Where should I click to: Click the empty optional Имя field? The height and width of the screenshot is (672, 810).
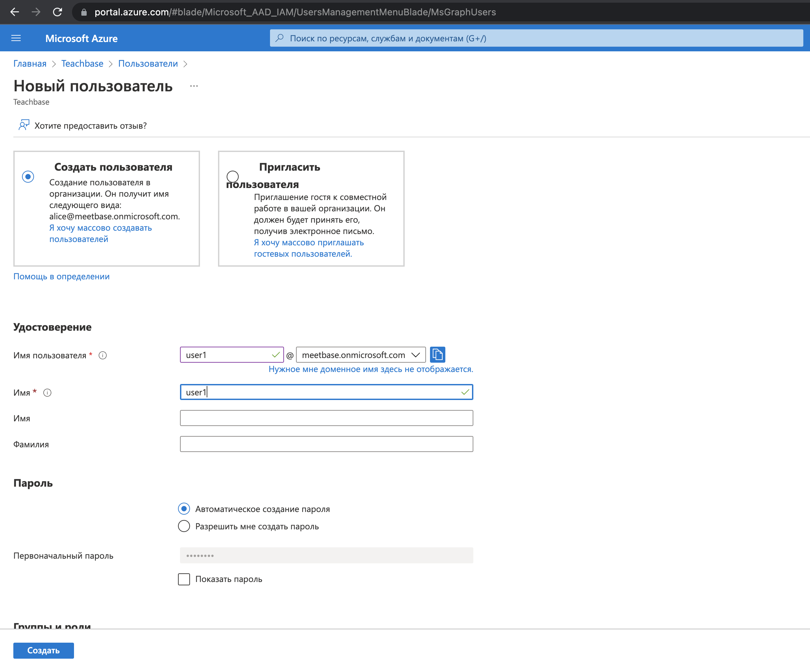[x=326, y=418]
